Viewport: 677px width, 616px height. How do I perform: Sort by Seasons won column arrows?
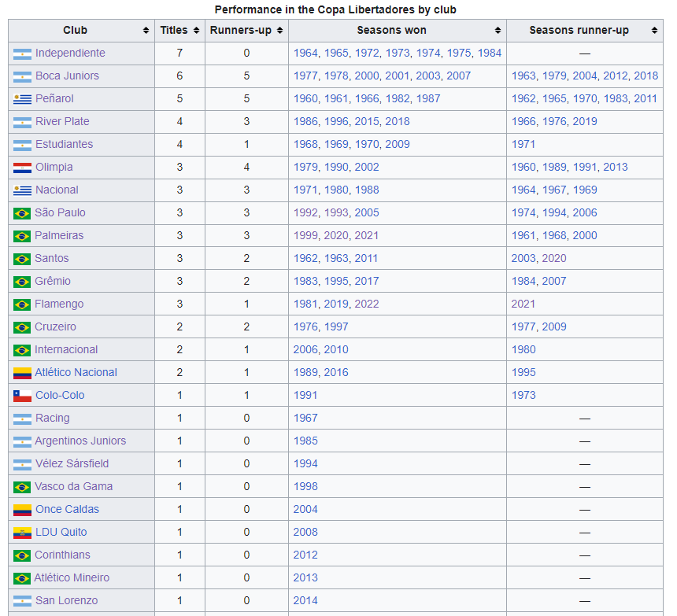[x=498, y=30]
